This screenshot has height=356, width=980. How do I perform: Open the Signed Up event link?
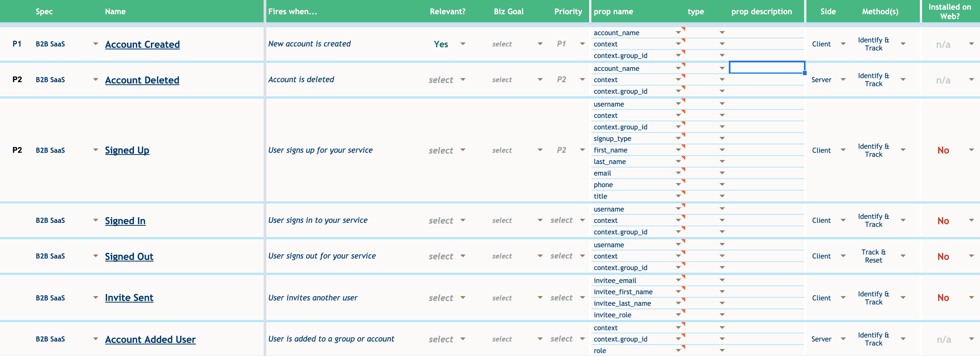point(127,150)
